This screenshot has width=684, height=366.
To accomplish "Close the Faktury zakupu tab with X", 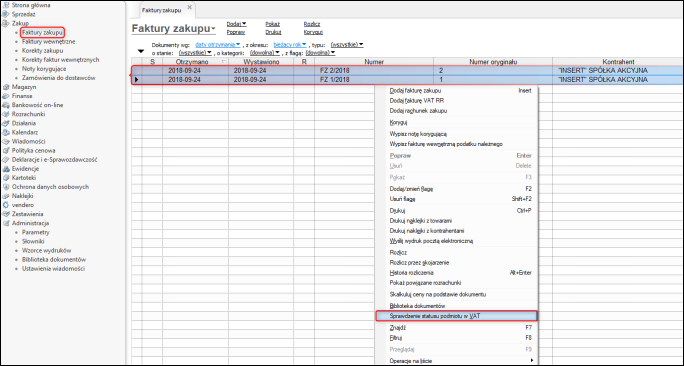I will tap(189, 7).
